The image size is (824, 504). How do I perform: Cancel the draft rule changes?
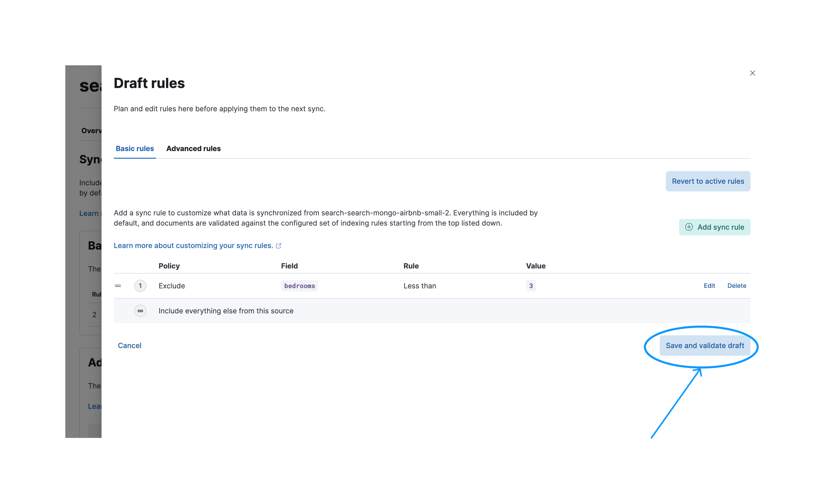(129, 345)
